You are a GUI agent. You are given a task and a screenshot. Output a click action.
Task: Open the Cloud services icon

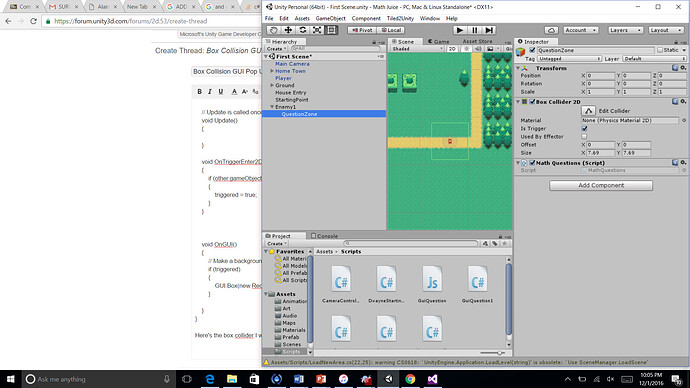click(x=551, y=30)
